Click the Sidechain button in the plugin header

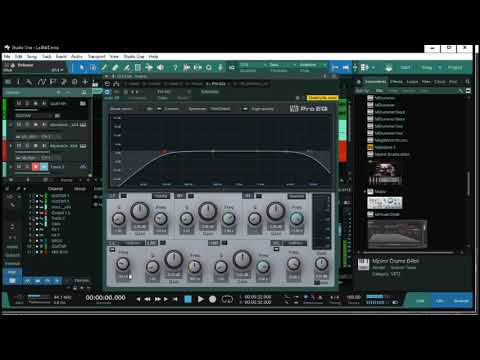210,92
